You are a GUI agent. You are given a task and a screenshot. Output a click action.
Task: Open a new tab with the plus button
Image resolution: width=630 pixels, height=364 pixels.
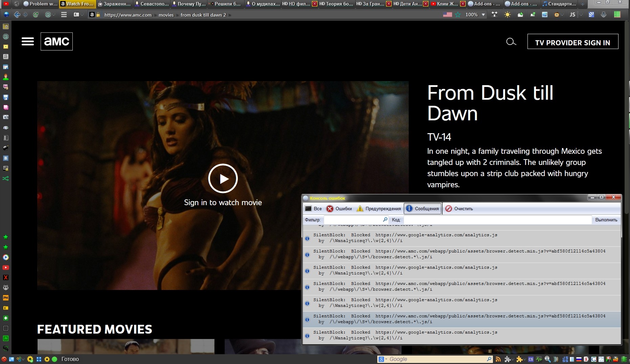click(x=583, y=4)
